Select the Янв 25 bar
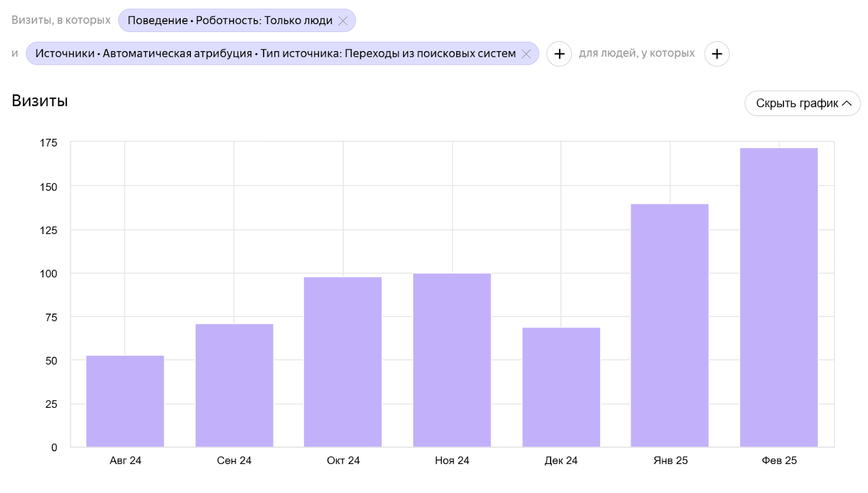 (669, 325)
